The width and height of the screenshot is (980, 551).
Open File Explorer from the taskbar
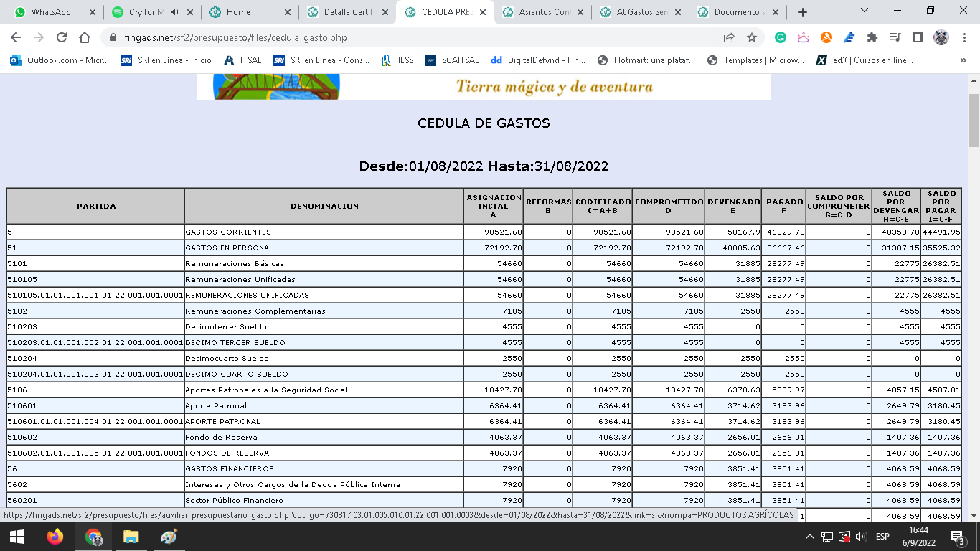[131, 537]
